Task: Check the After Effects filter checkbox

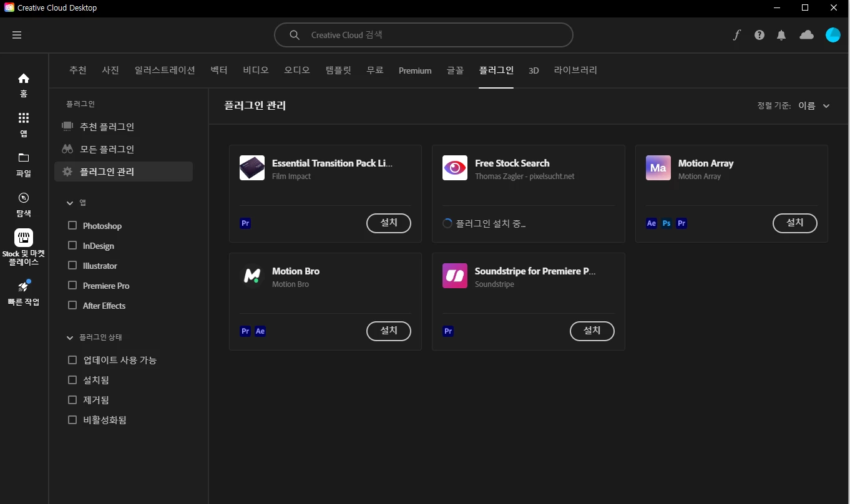Action: click(x=72, y=306)
